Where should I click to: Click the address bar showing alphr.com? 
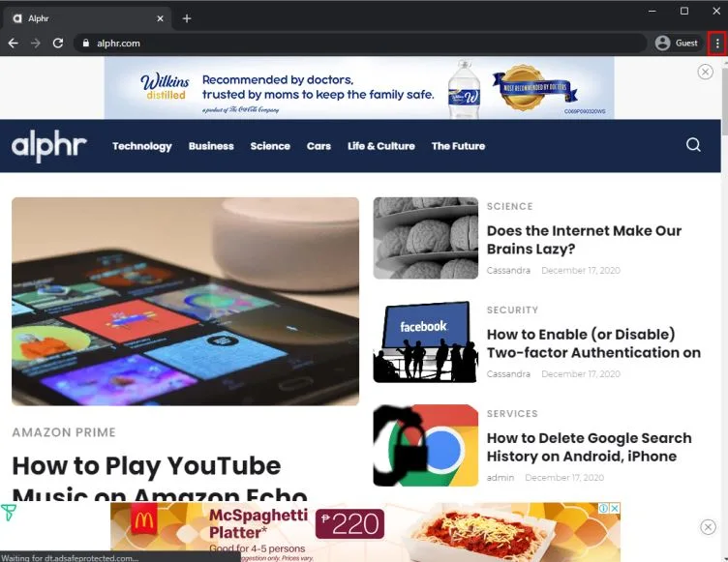click(x=360, y=44)
